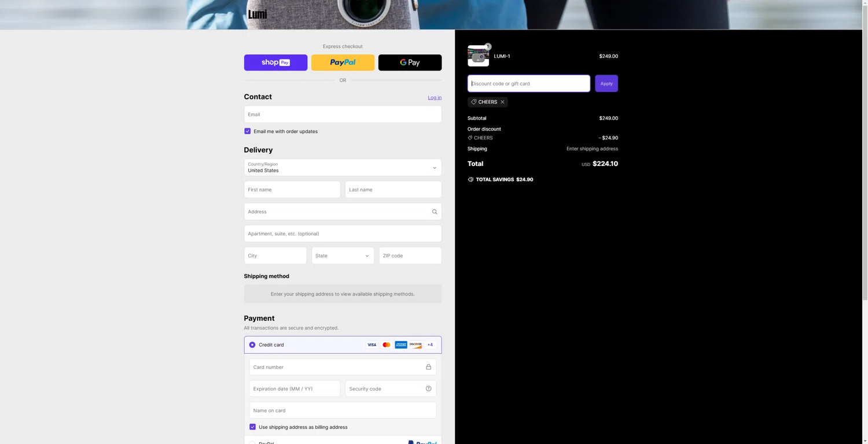The width and height of the screenshot is (868, 444).
Task: Click the shipping method placeholder message
Action: tap(343, 294)
